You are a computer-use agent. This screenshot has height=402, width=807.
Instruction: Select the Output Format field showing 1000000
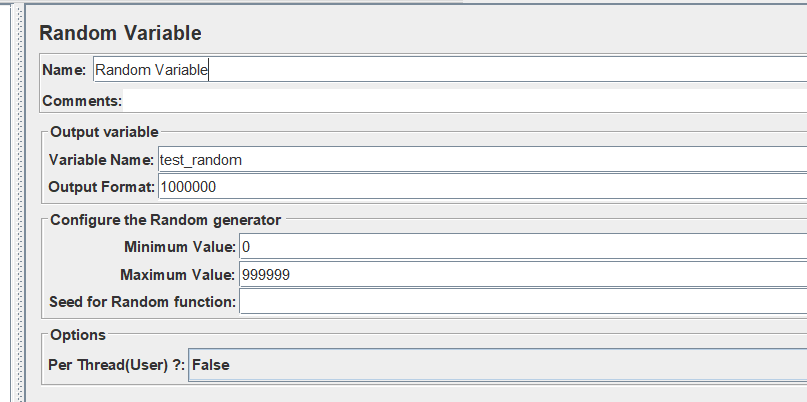click(482, 187)
